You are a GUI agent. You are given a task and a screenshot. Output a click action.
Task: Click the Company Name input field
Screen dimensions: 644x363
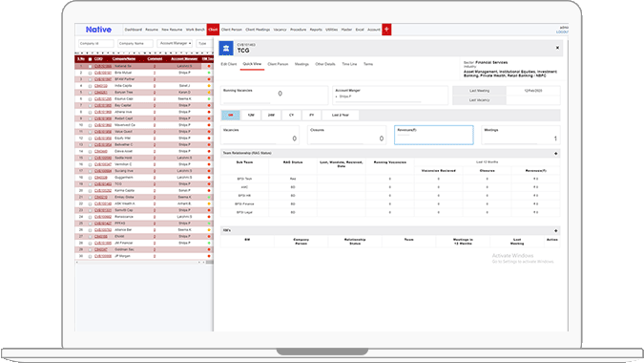point(135,43)
